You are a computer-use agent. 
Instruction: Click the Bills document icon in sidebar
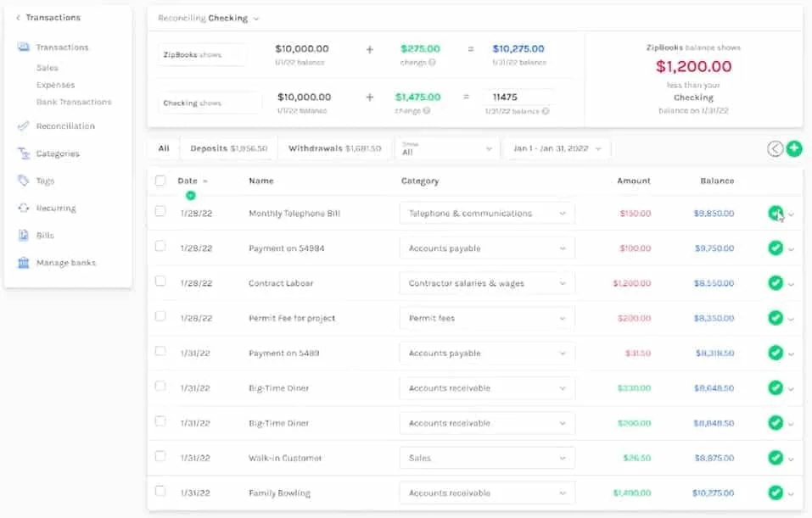click(x=23, y=235)
